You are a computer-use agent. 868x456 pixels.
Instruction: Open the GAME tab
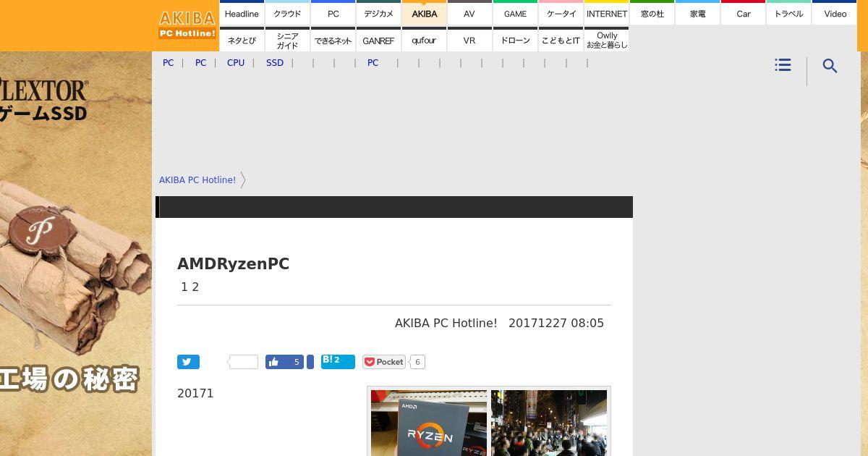pyautogui.click(x=515, y=13)
